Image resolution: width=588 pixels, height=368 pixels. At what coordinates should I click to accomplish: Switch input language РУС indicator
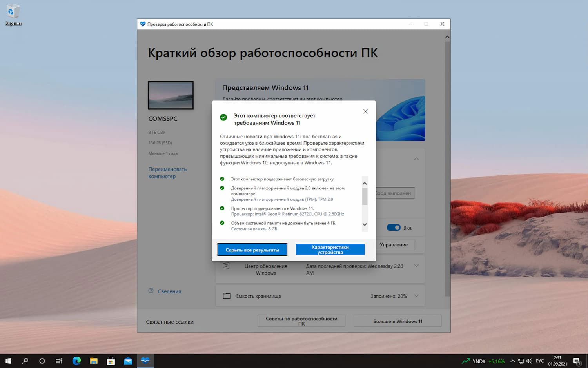(x=540, y=361)
